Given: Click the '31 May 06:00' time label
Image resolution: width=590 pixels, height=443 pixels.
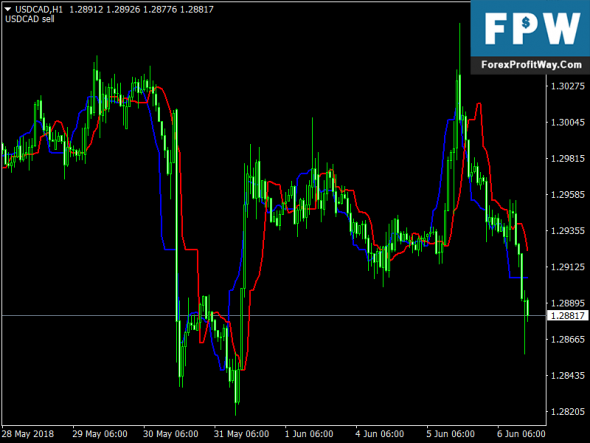Looking at the screenshot, I should pyautogui.click(x=241, y=434).
